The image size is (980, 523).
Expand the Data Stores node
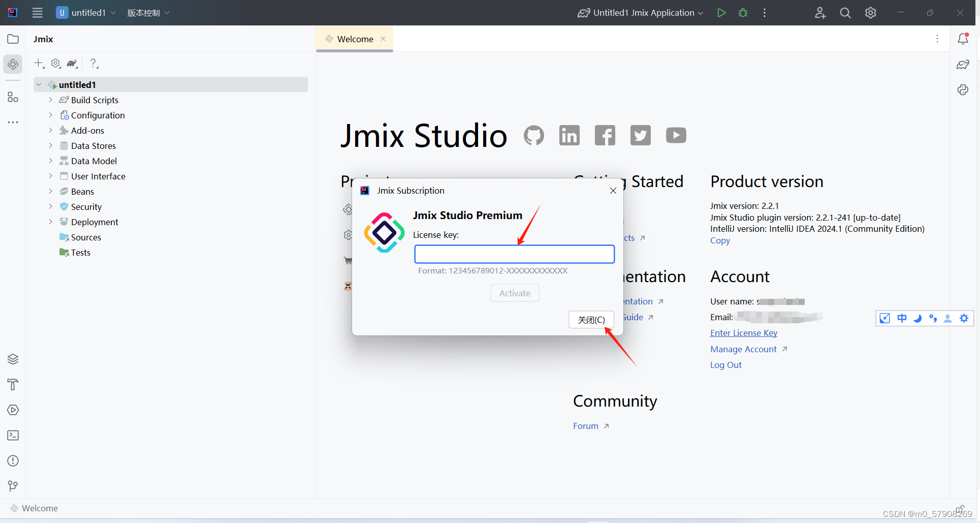pyautogui.click(x=50, y=145)
